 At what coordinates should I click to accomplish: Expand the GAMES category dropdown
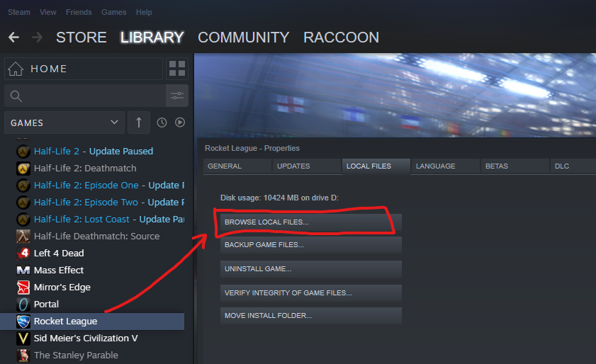[64, 123]
